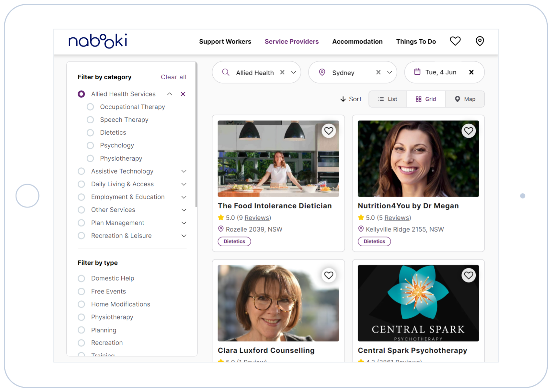Expand Daily Living & Access category
This screenshot has width=552, height=392.
[184, 184]
